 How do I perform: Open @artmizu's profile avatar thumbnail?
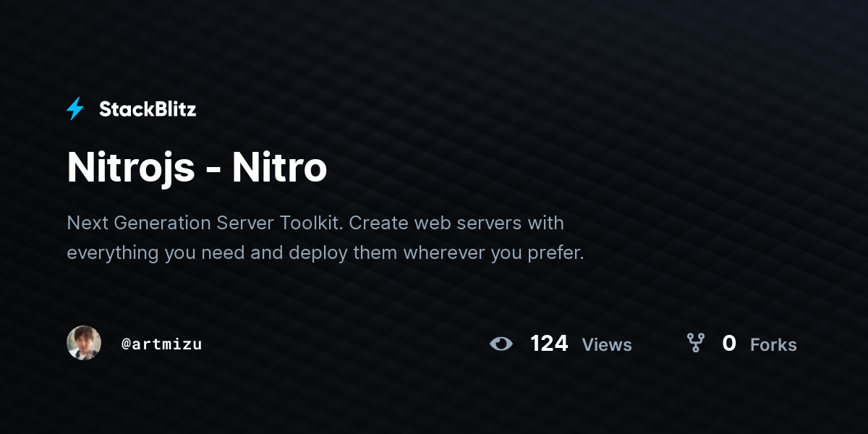[x=84, y=343]
